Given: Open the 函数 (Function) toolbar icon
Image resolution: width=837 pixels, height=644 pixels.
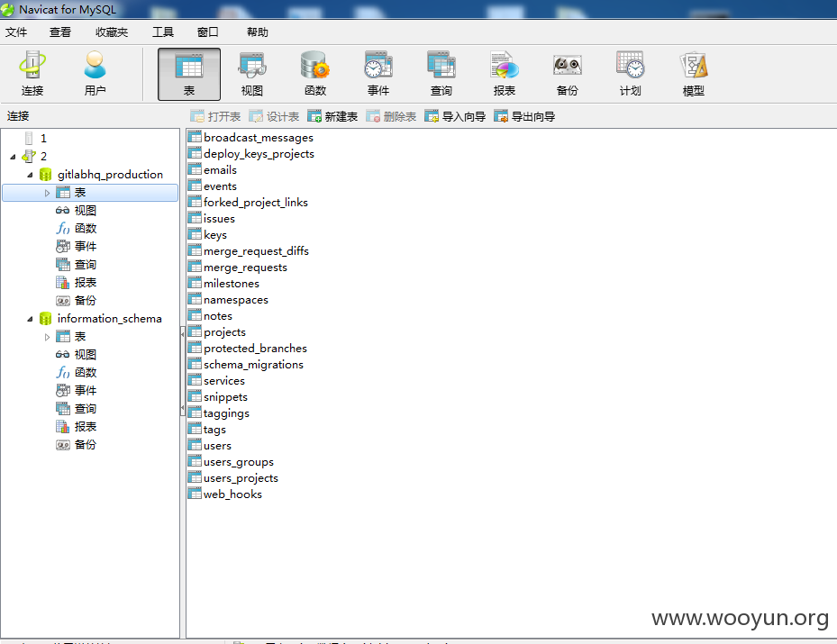Looking at the screenshot, I should pyautogui.click(x=315, y=74).
